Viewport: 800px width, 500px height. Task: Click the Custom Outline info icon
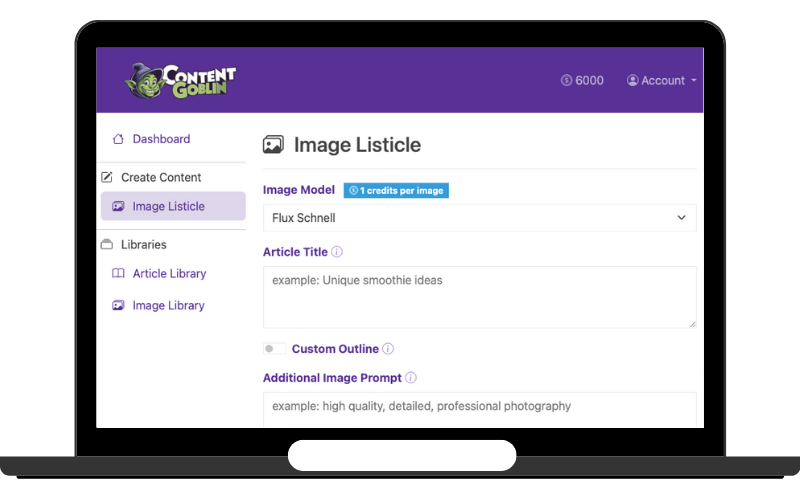coord(388,349)
